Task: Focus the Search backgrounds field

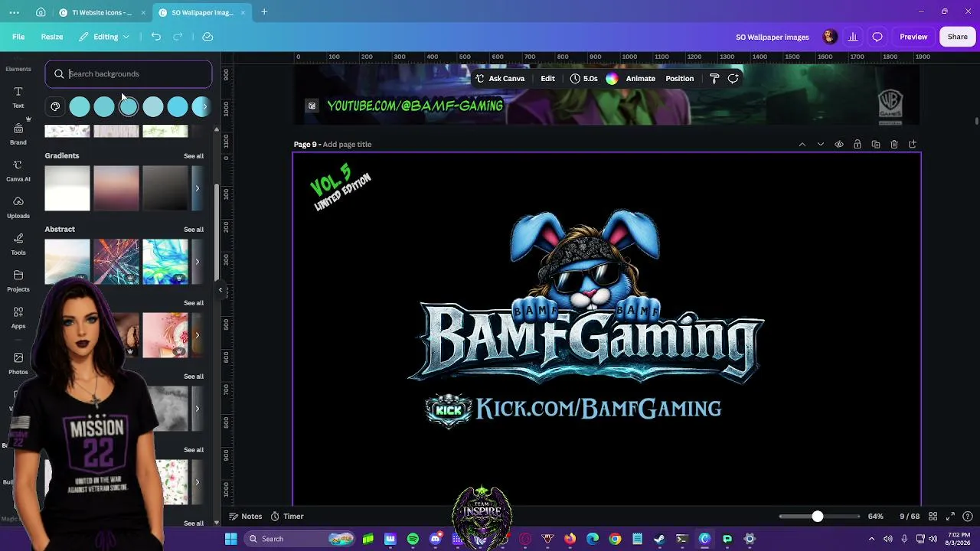Action: [129, 74]
